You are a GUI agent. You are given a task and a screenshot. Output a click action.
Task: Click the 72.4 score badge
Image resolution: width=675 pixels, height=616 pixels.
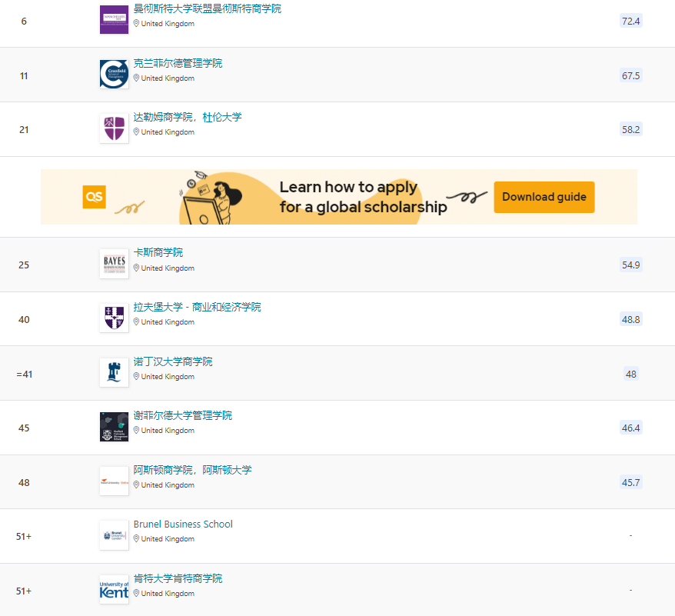tap(630, 21)
